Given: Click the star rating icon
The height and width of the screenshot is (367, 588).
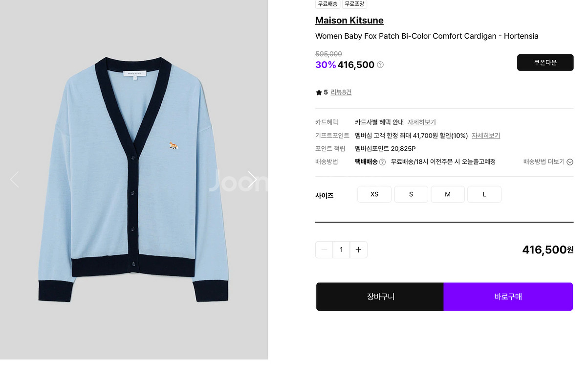Looking at the screenshot, I should click(x=319, y=92).
